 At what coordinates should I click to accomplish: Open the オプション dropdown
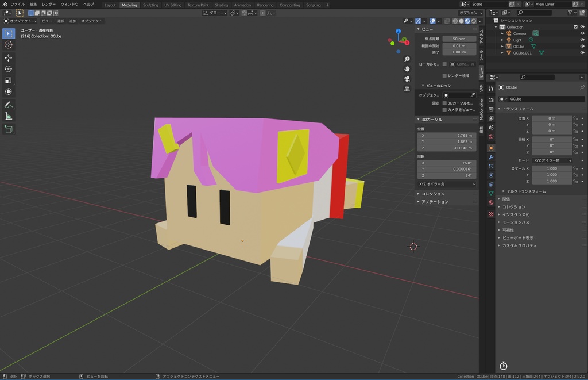[471, 13]
